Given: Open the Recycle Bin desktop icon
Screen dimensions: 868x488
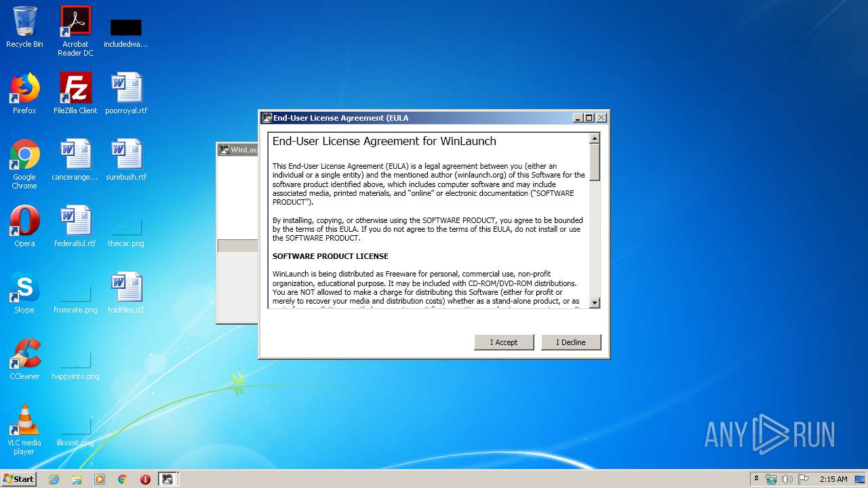Looking at the screenshot, I should (x=24, y=27).
